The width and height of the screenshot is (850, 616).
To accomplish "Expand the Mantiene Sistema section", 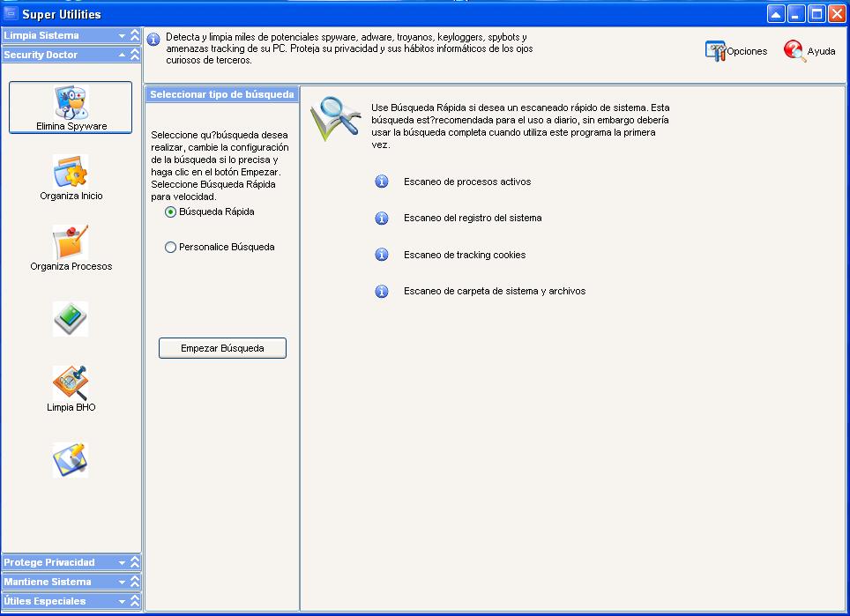I will coord(71,582).
